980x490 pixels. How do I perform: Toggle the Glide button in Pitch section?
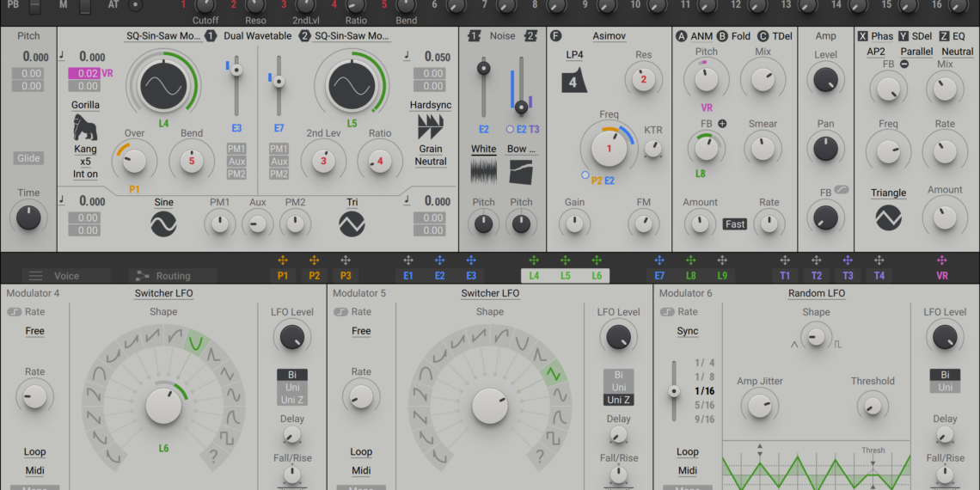point(28,158)
